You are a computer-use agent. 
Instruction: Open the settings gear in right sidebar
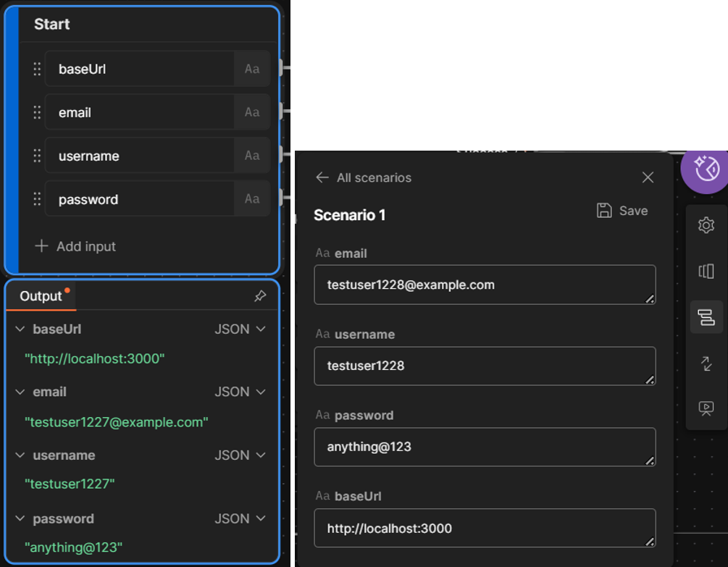706,226
